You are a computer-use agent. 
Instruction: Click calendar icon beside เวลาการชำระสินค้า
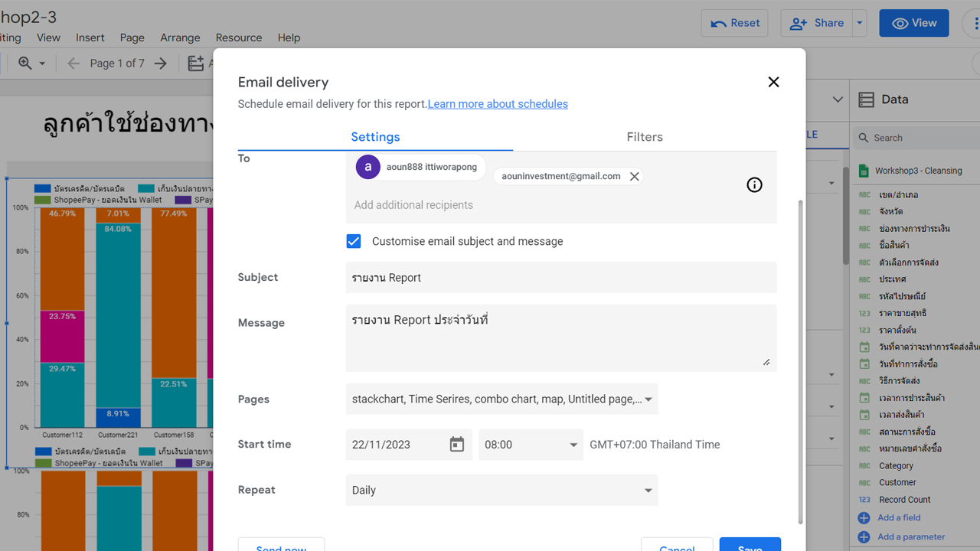point(864,398)
